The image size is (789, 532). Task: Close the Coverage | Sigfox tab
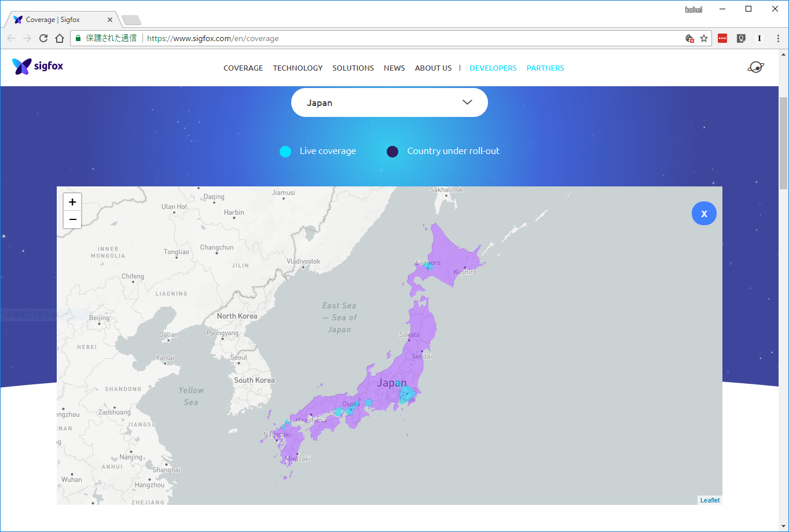point(110,20)
